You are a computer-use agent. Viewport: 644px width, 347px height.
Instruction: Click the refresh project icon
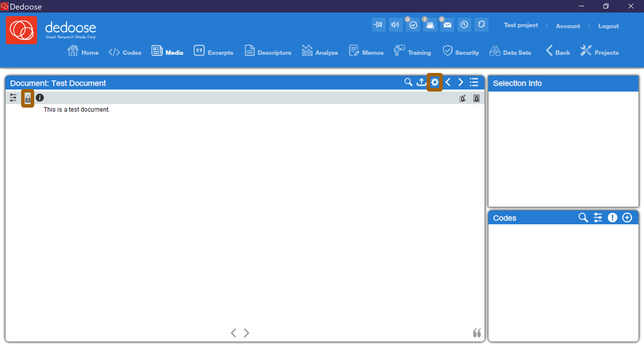tap(481, 25)
